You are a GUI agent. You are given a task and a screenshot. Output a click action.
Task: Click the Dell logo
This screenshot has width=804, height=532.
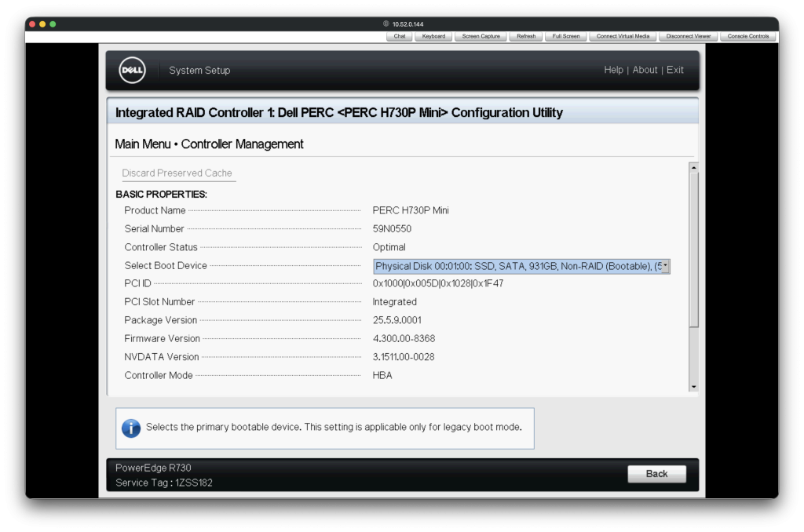pos(132,70)
